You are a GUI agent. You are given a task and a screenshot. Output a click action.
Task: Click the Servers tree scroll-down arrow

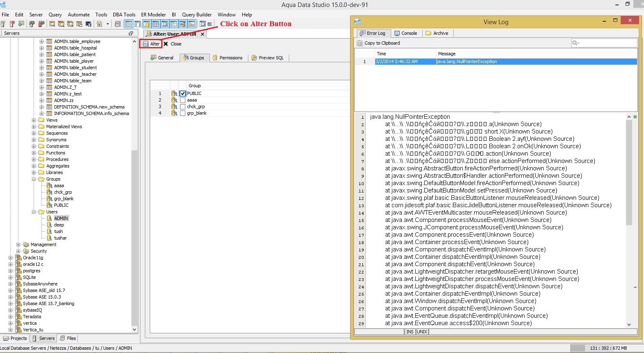coord(134,329)
